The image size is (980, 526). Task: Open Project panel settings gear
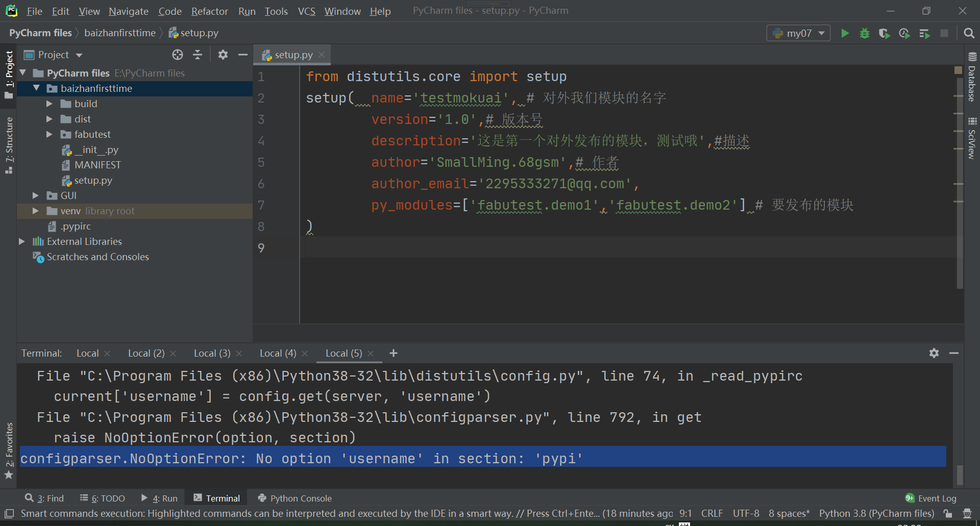(223, 55)
